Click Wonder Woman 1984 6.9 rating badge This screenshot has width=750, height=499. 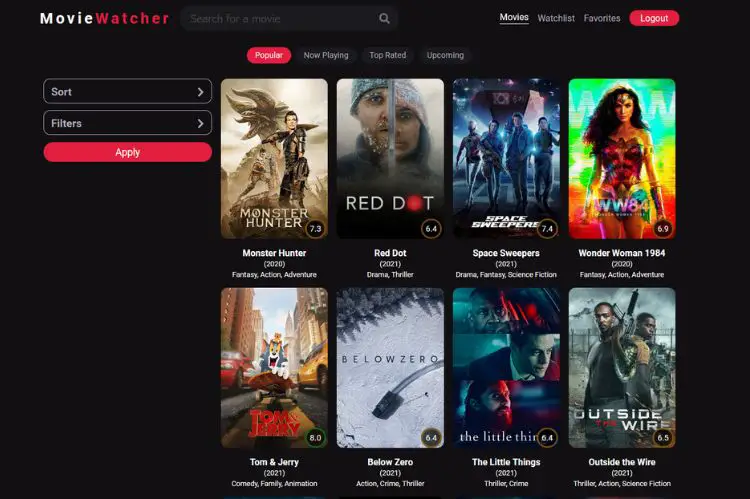point(663,228)
